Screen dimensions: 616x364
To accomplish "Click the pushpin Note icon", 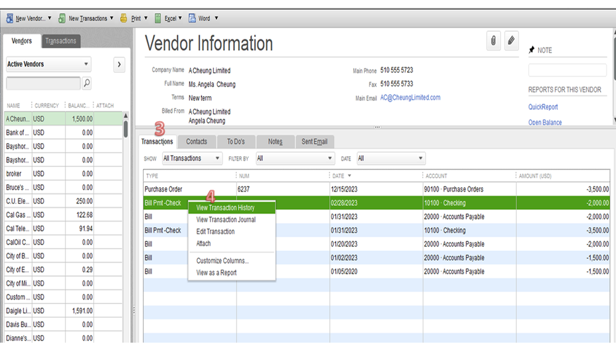I will (x=532, y=50).
